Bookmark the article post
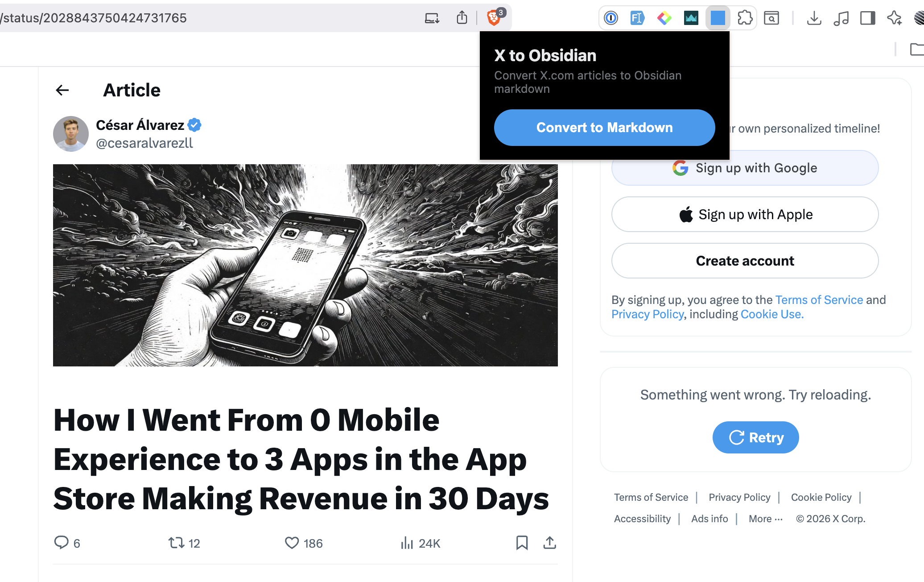Viewport: 924px width, 582px height. 522,543
